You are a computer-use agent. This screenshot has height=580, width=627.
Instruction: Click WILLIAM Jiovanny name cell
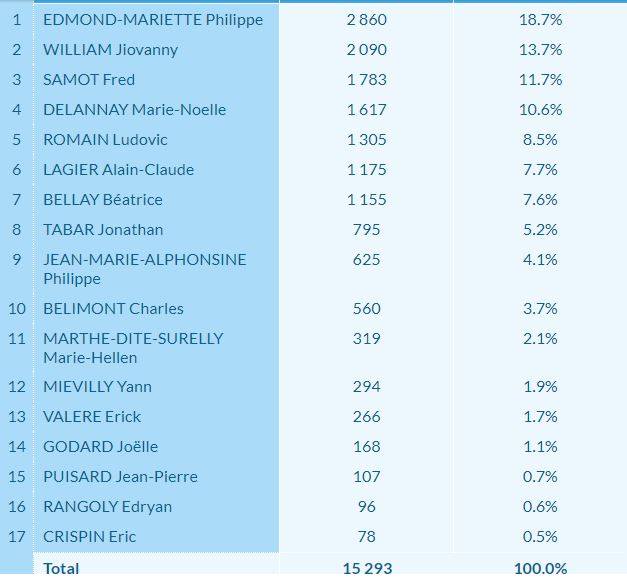(x=110, y=50)
